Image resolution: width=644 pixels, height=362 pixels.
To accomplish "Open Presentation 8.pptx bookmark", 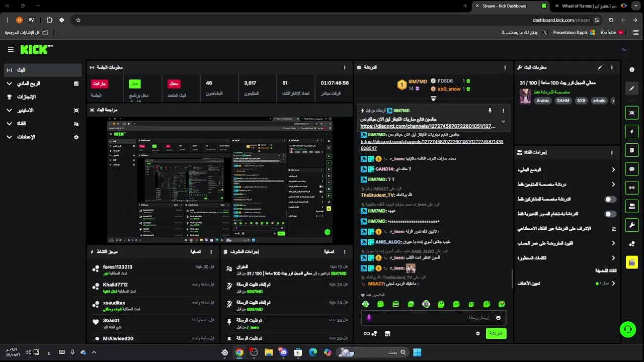I will tap(574, 32).
